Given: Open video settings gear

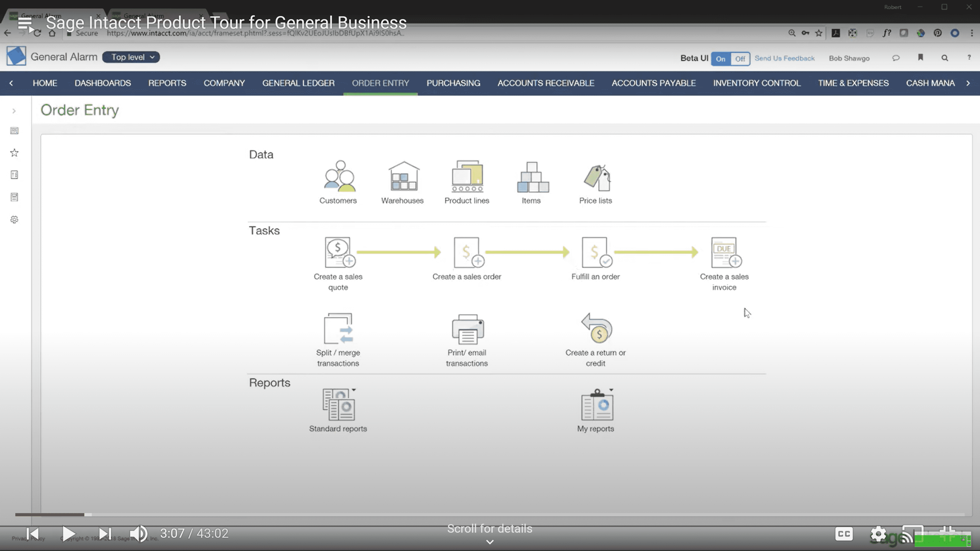Looking at the screenshot, I should pyautogui.click(x=878, y=534).
